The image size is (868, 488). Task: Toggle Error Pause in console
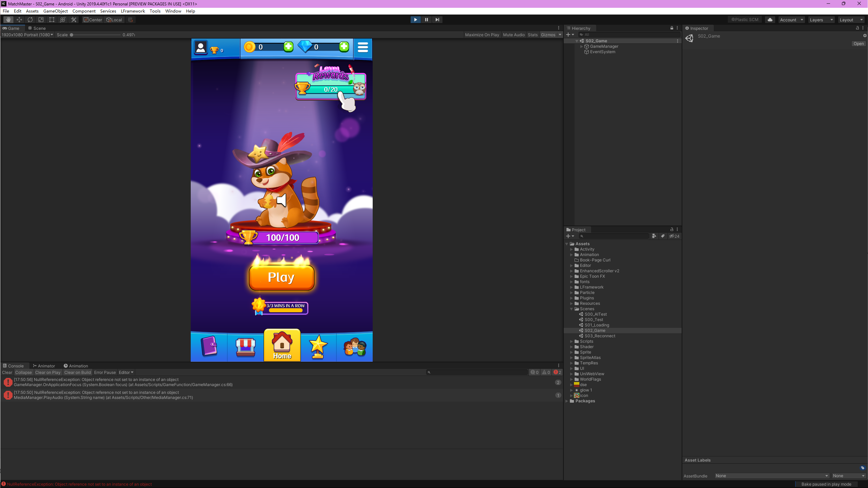coord(105,372)
